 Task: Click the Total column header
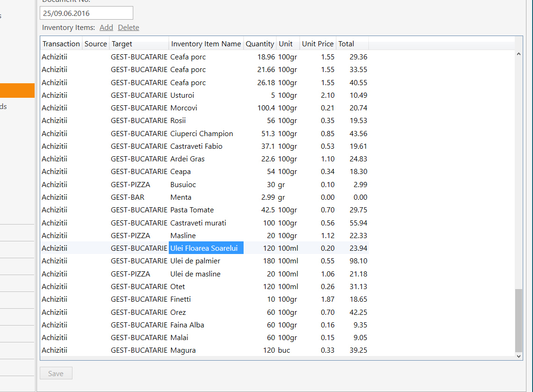(x=346, y=44)
